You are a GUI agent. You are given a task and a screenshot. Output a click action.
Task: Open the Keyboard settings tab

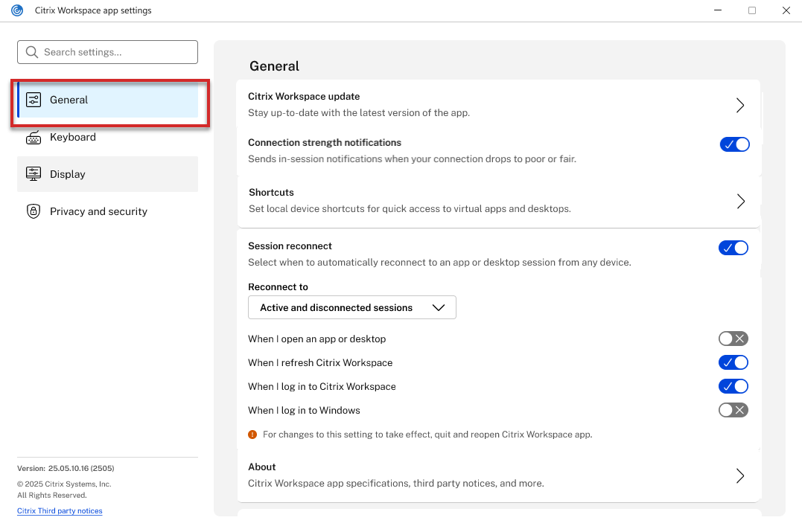click(x=107, y=137)
